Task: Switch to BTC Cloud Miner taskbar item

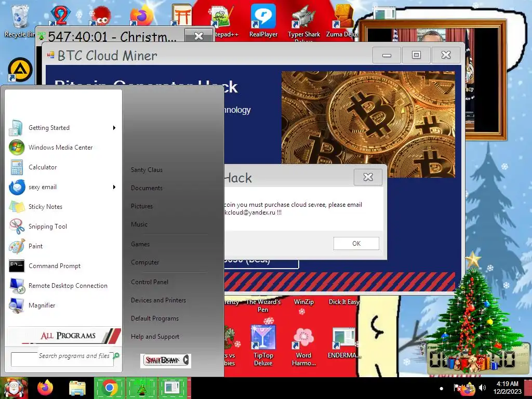Action: (172, 388)
